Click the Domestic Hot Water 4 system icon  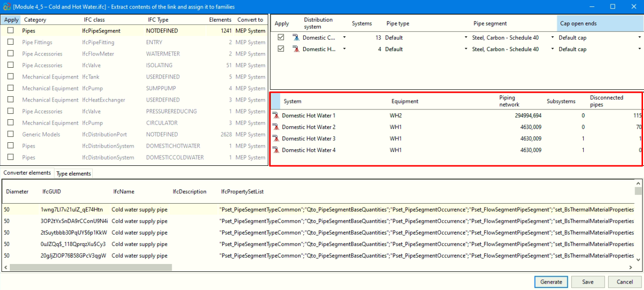coord(276,150)
